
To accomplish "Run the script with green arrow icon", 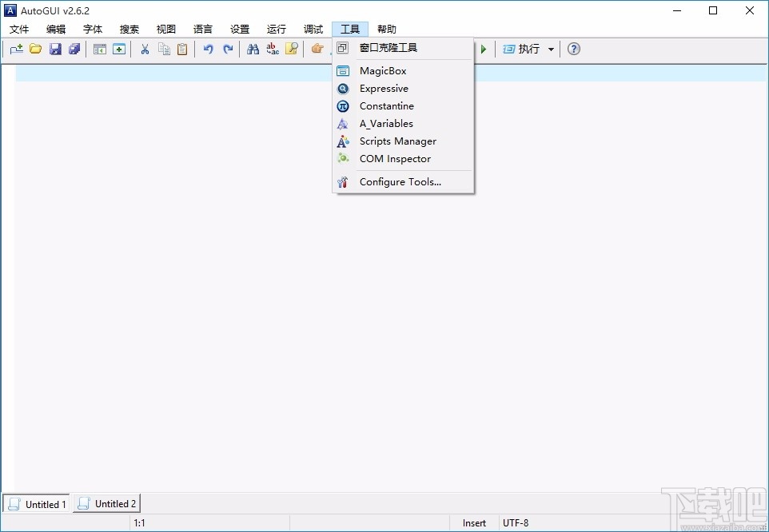I will [484, 49].
